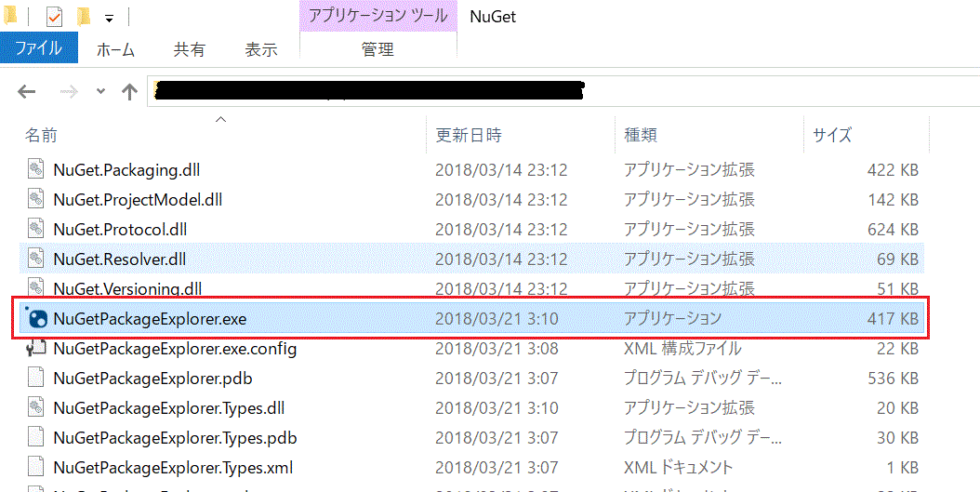Click the XML 構成ファイル type cell
The image size is (980, 492).
682,348
